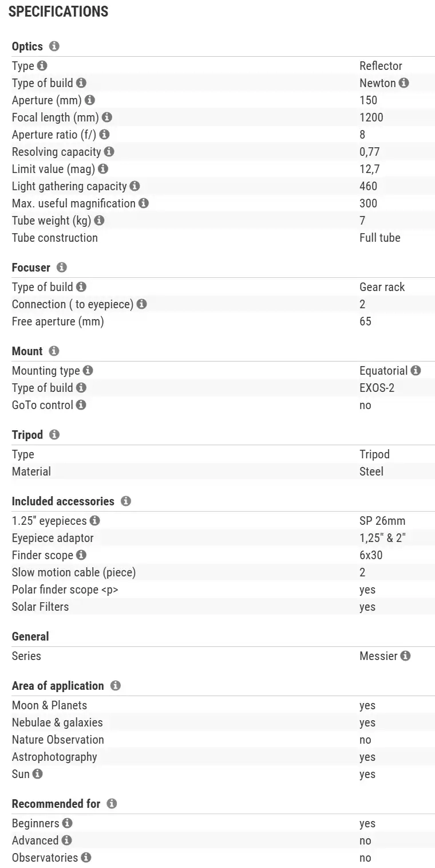Show info for Resolving capacity
Viewport: 435px width, 868px height.
109,152
